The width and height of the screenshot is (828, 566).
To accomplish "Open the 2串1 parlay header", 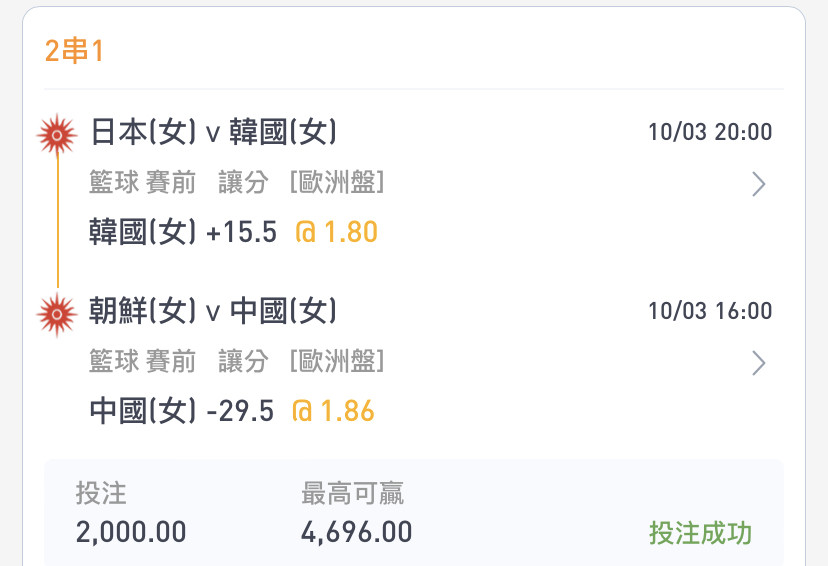I will [74, 51].
